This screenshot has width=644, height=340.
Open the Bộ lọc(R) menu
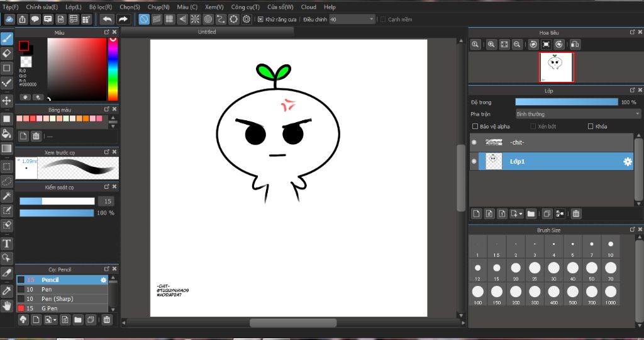coord(100,7)
